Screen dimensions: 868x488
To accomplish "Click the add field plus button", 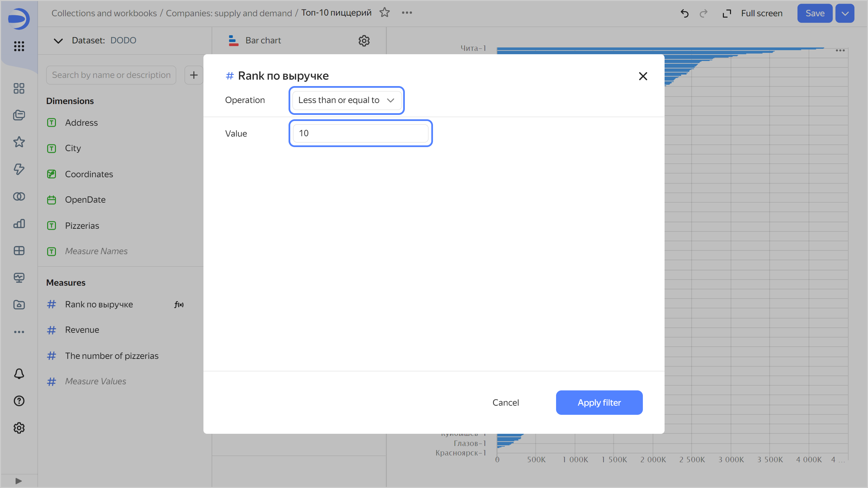I will [x=194, y=75].
